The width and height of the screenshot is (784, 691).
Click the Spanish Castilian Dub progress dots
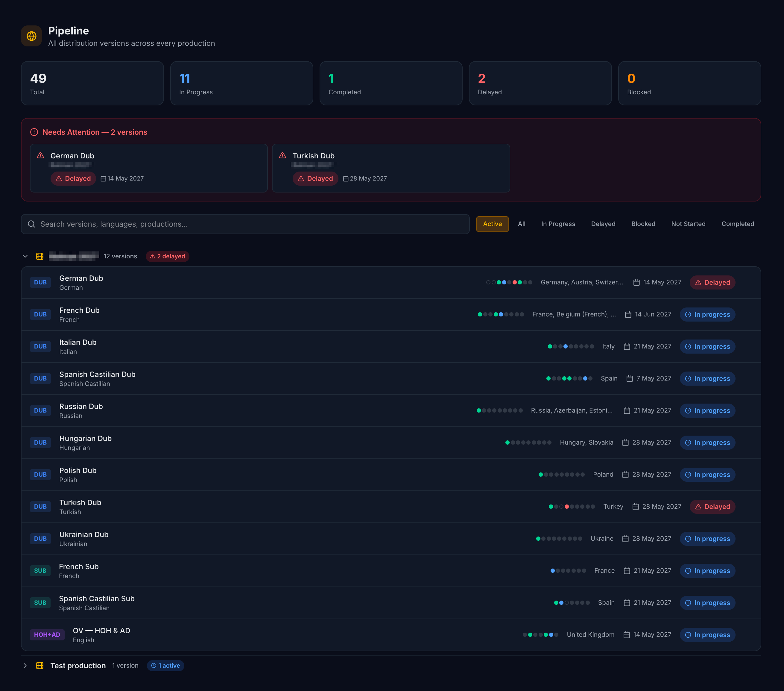pyautogui.click(x=569, y=379)
